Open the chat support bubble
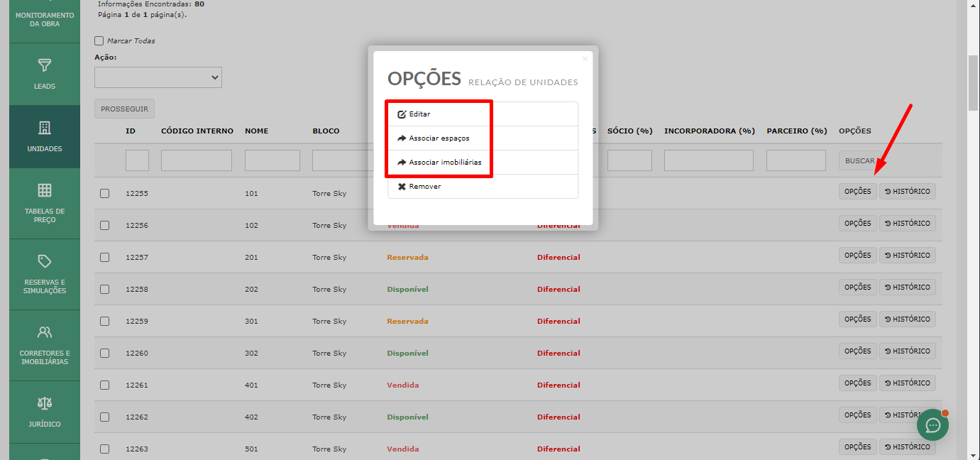Screen dimensions: 980x460 coord(932,425)
